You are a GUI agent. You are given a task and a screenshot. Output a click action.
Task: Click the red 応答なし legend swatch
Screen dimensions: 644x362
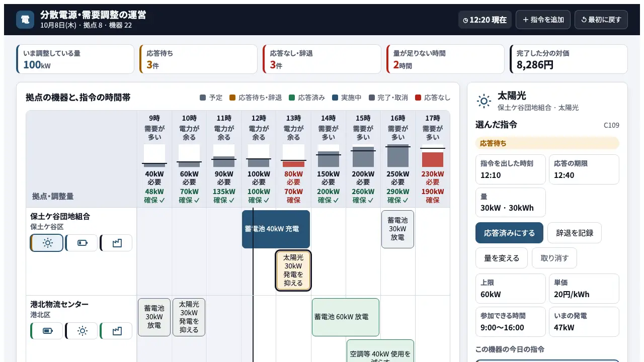pyautogui.click(x=418, y=98)
